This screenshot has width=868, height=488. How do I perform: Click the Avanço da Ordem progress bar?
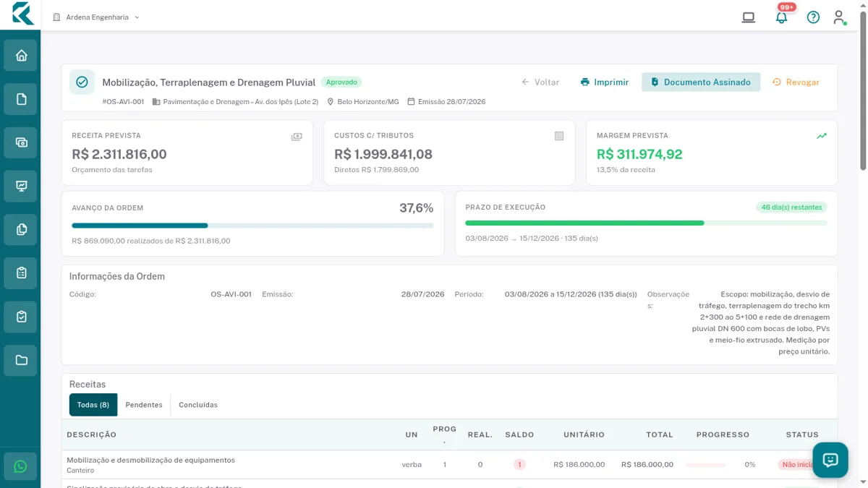[252, 226]
